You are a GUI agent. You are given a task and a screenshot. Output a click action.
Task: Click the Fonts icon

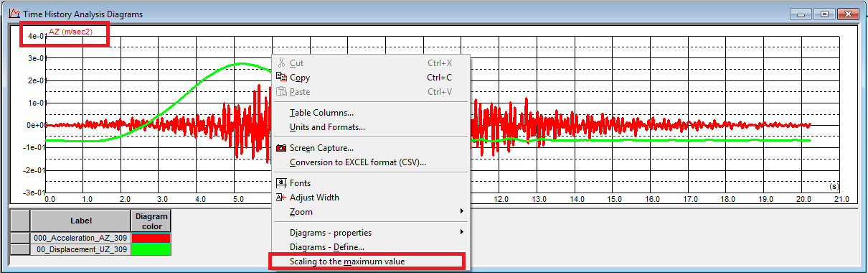281,183
